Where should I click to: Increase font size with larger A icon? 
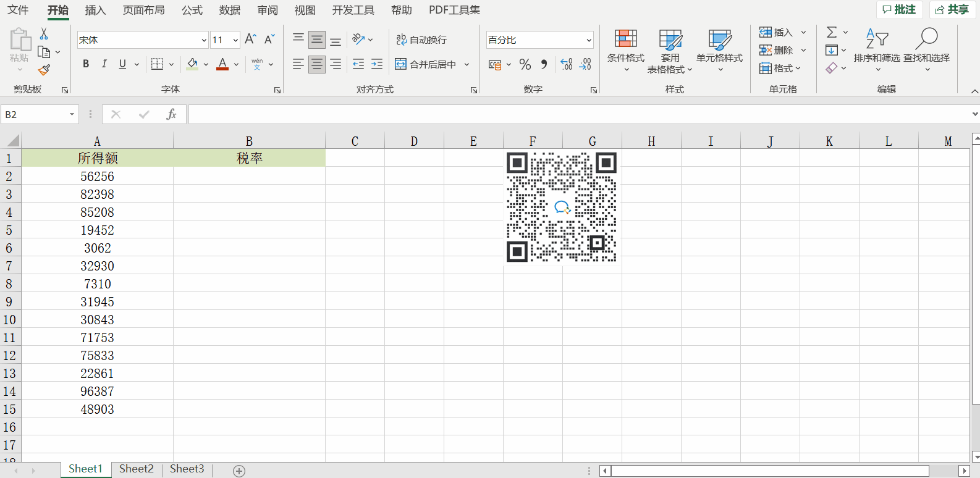[x=250, y=40]
